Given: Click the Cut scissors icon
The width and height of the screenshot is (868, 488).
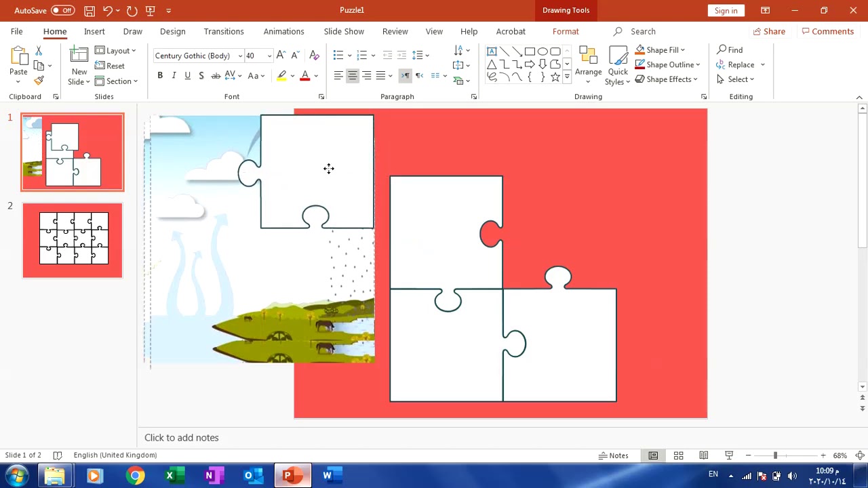Looking at the screenshot, I should [x=39, y=51].
